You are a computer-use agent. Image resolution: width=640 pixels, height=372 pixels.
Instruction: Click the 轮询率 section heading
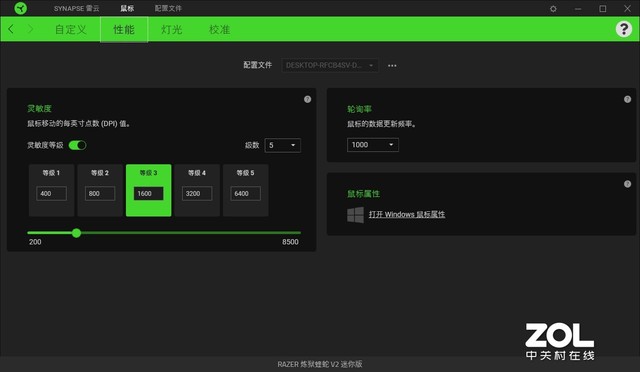[x=359, y=109]
